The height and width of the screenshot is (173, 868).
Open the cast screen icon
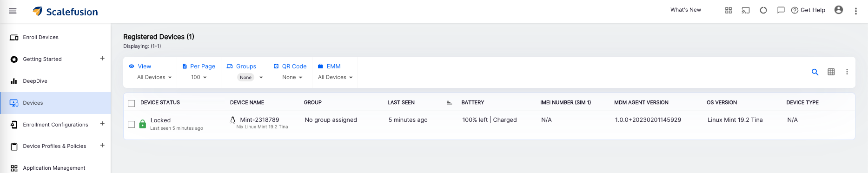[746, 10]
